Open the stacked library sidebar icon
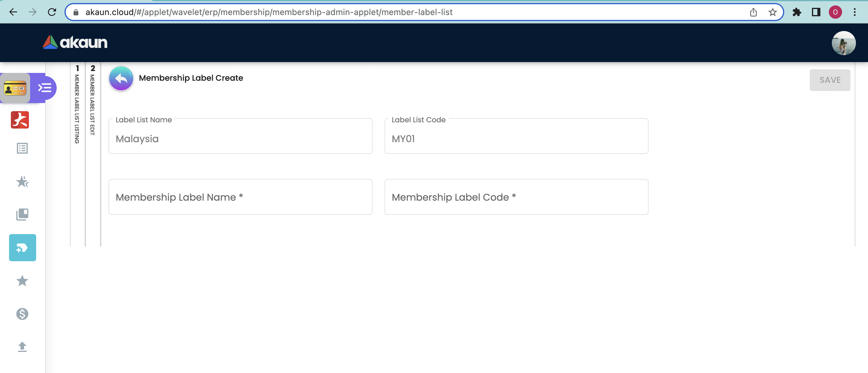868x373 pixels. point(22,214)
